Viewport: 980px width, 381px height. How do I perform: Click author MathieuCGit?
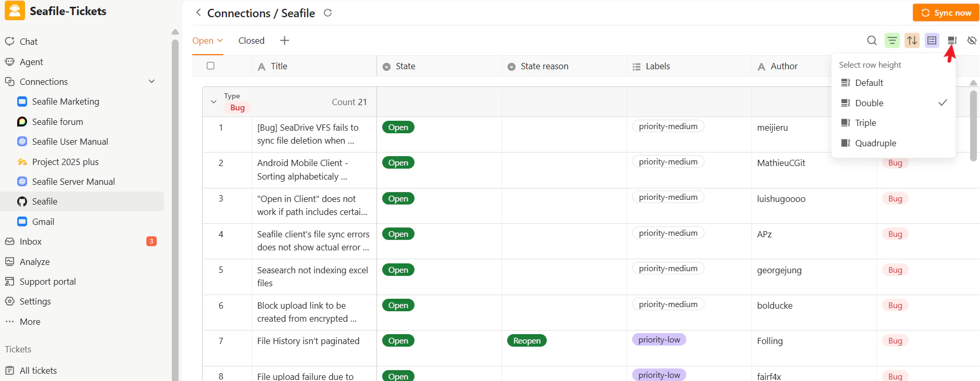click(x=781, y=163)
